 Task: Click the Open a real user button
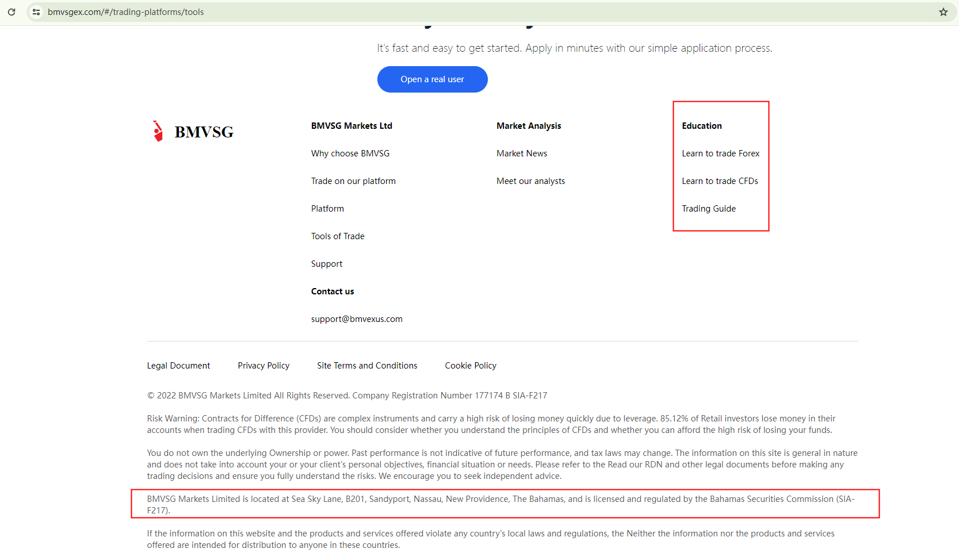[433, 79]
